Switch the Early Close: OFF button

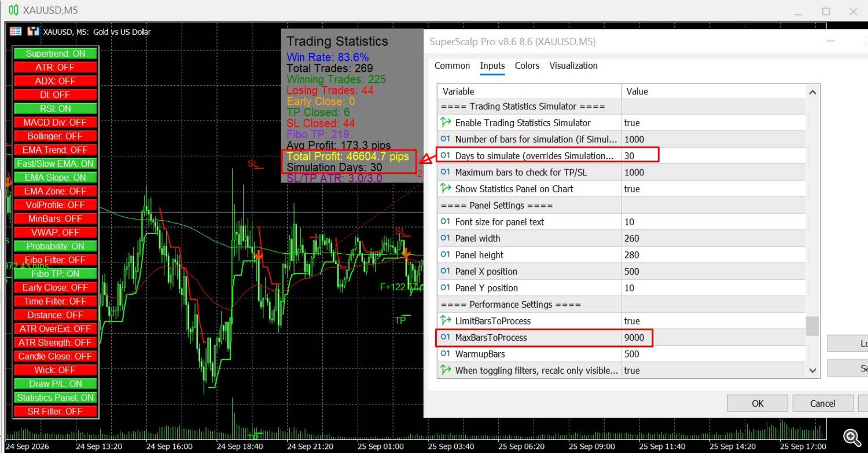tap(56, 287)
